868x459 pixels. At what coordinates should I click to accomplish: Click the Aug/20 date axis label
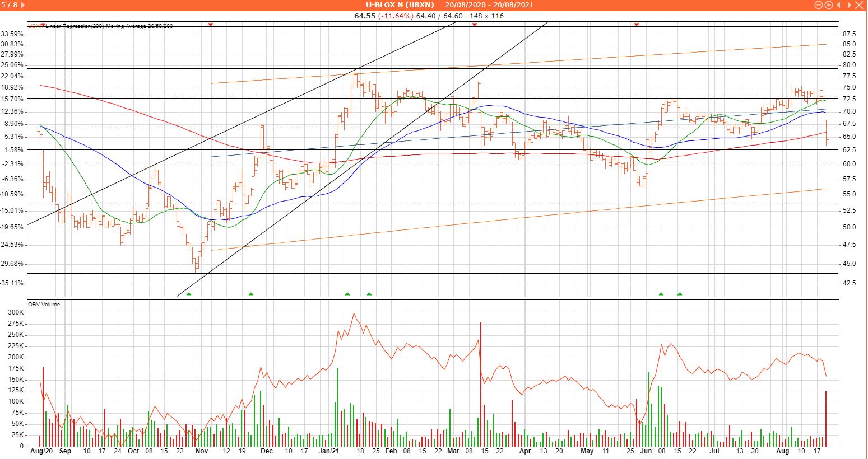coord(41,451)
